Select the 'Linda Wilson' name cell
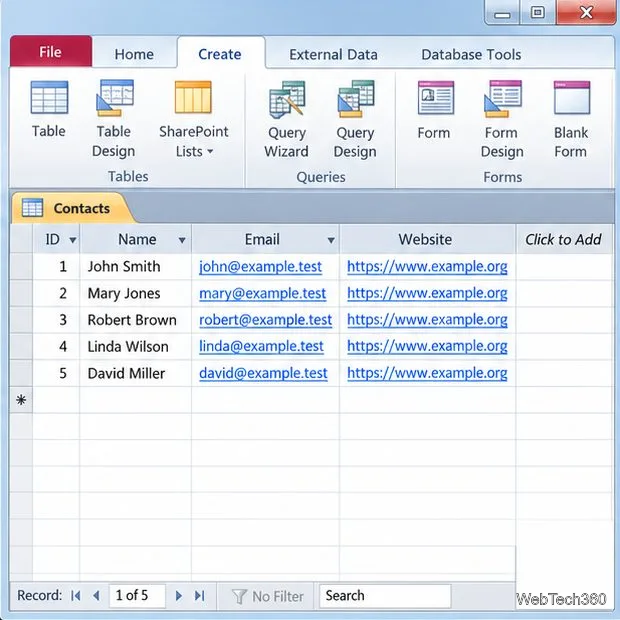This screenshot has width=620, height=620. [136, 346]
